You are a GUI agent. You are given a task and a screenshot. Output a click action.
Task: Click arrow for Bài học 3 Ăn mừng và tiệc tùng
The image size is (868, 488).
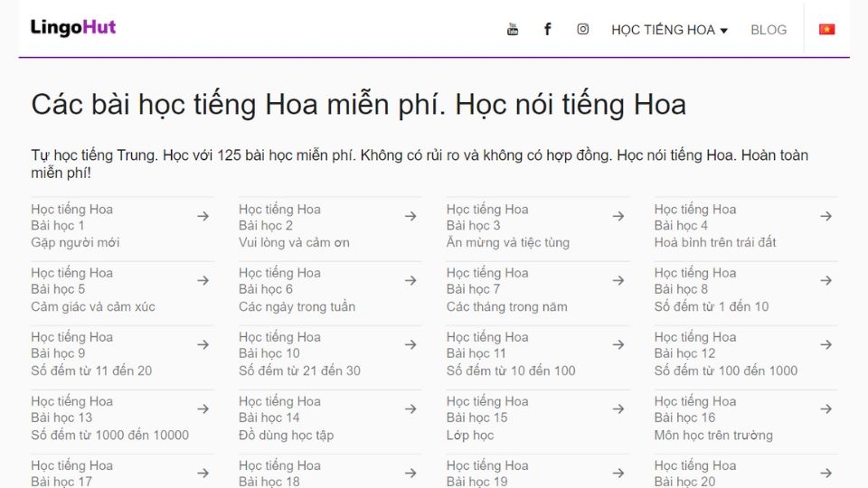(618, 216)
